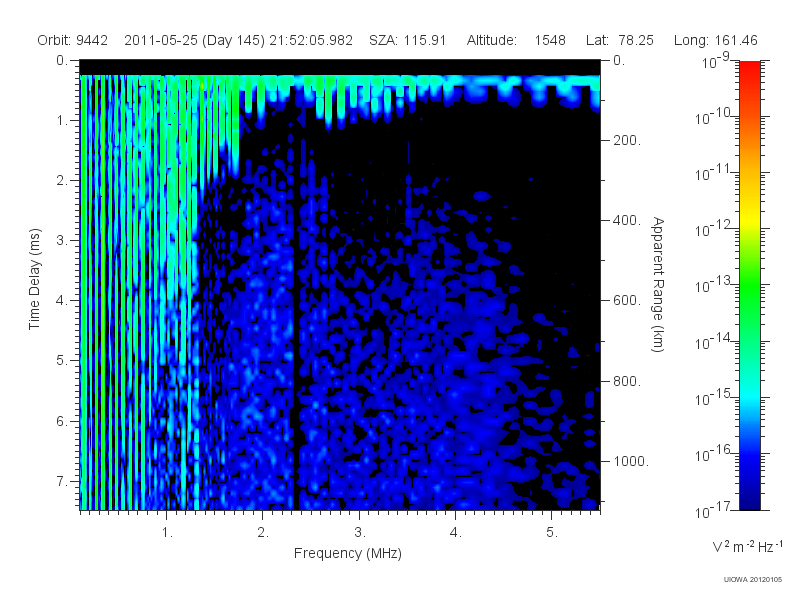
Task: Click the color bar label '10⁻¹⁰'
Action: [714, 117]
